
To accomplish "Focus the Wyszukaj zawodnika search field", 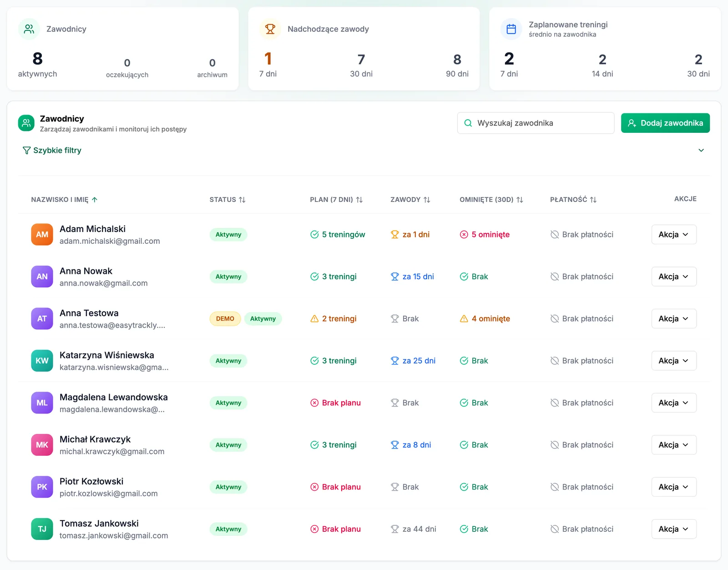I will (x=536, y=123).
